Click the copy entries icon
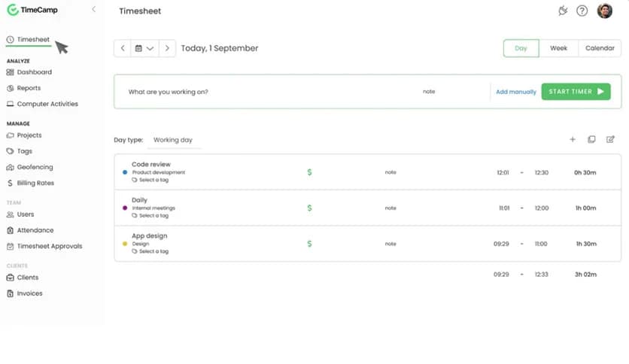629x364 pixels. point(591,139)
